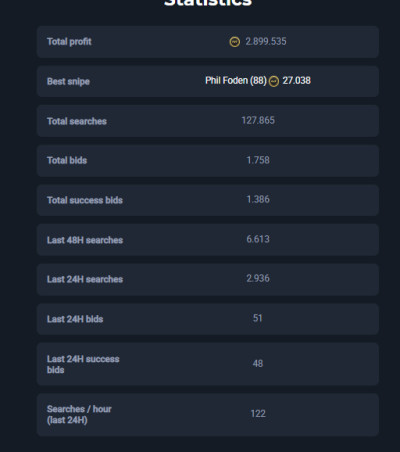Click the 1.758 total bids value
This screenshot has height=452, width=400.
(258, 160)
